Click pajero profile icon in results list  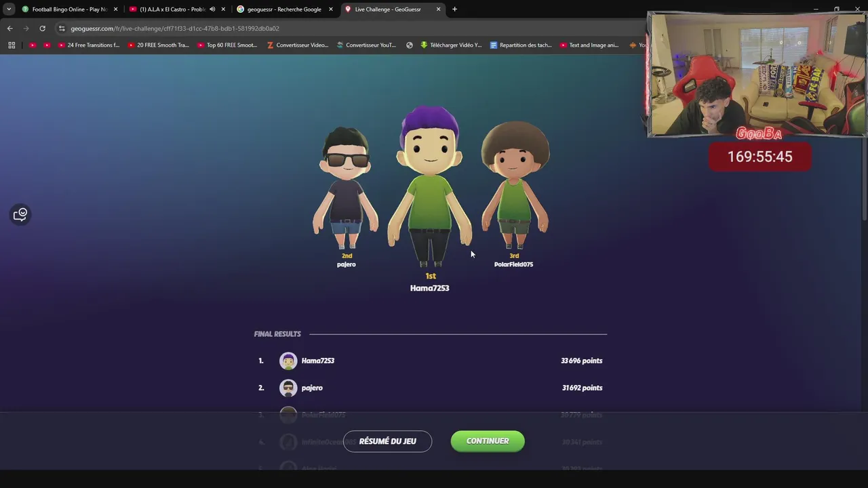click(x=288, y=388)
